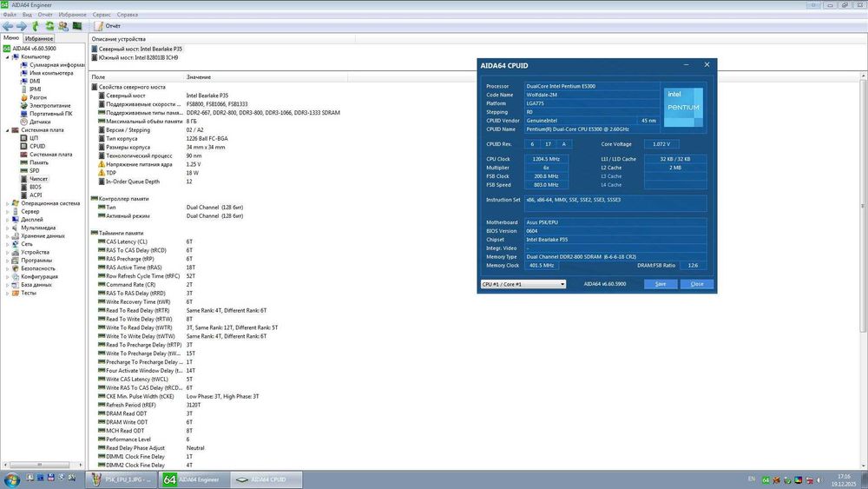Screen dimensions: 868x489
Task: Click the Forward arrow toolbar icon
Action: pyautogui.click(x=22, y=26)
